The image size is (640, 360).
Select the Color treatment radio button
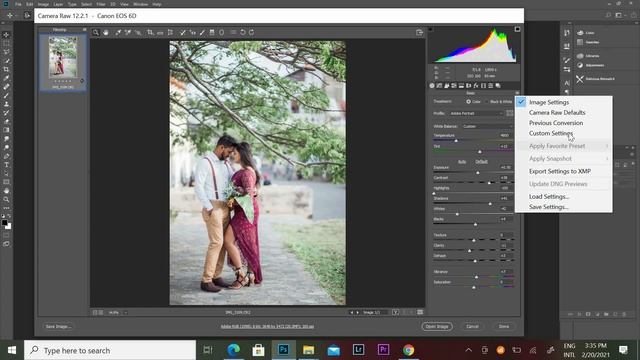pos(468,102)
